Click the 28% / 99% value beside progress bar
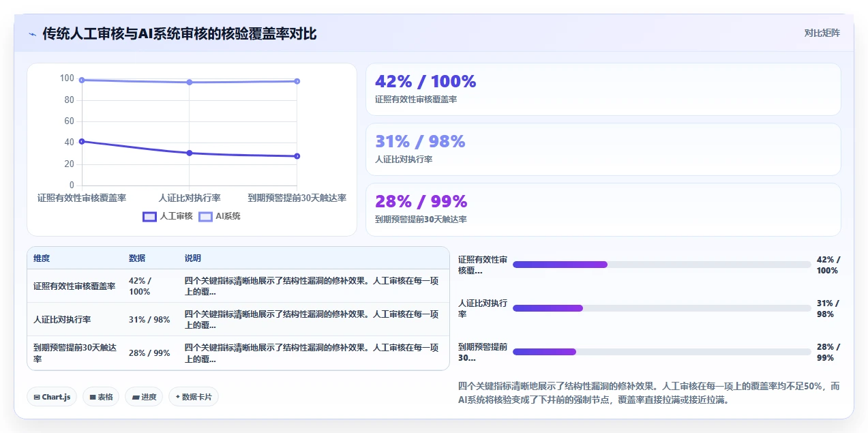 point(828,353)
